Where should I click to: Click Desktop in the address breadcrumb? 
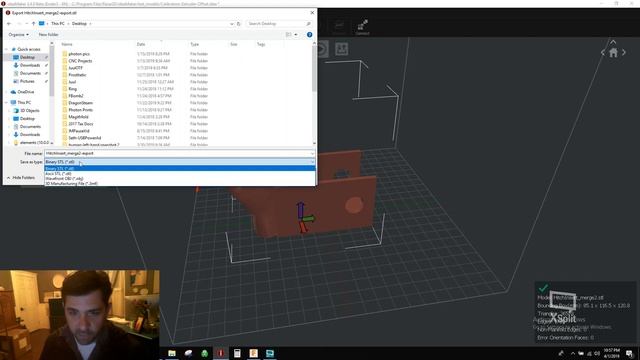click(79, 24)
